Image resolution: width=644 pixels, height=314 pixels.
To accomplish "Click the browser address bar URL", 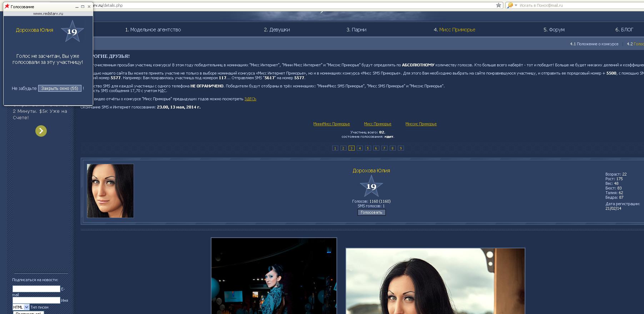I will (108, 5).
